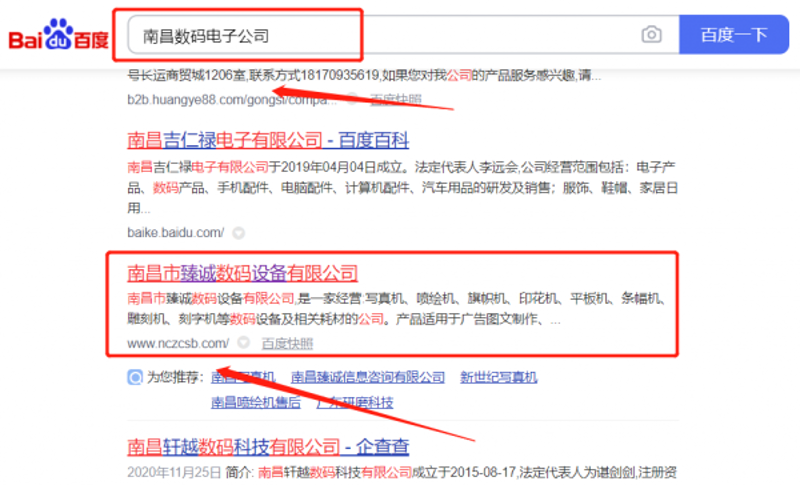
Task: Open recommended link 广东研磨科技
Action: point(355,402)
